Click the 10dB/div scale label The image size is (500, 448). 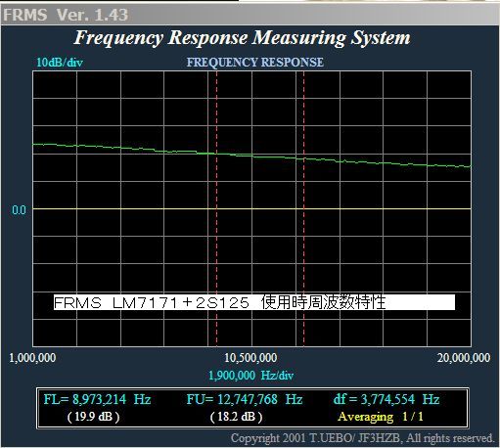[x=60, y=63]
